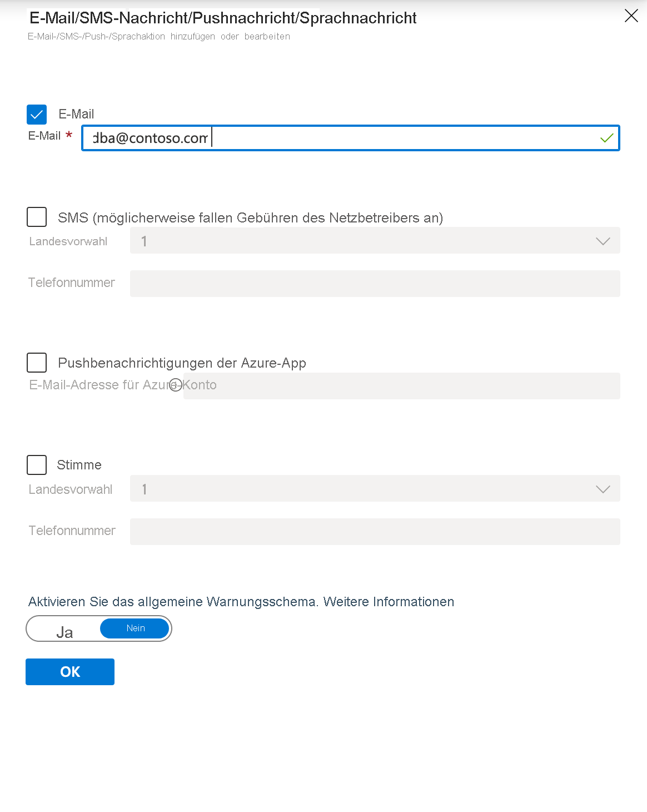Close the notification panel with X icon
647x812 pixels.
pyautogui.click(x=631, y=16)
